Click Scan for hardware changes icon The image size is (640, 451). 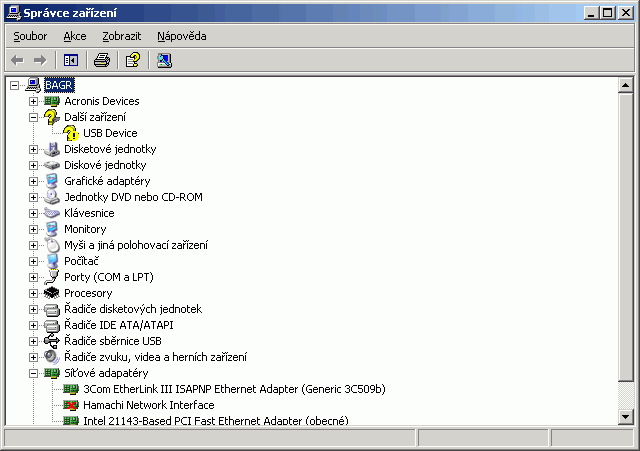(164, 60)
